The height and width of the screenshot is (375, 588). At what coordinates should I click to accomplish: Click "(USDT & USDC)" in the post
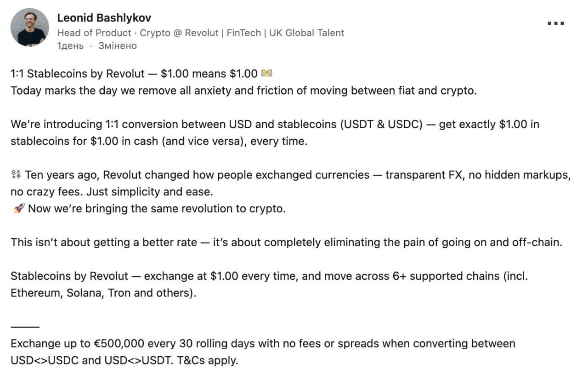pos(381,124)
